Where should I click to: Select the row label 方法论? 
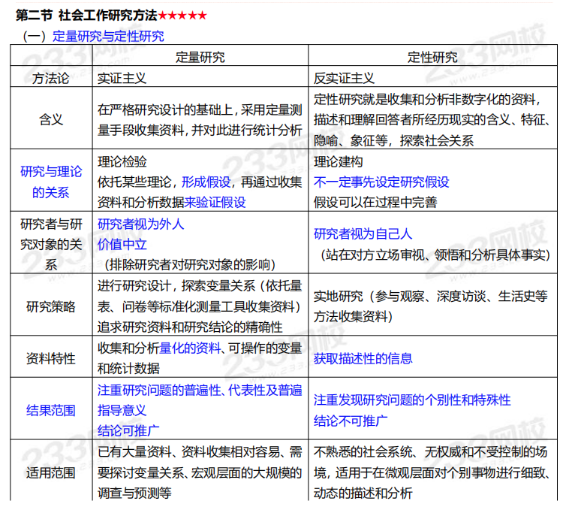(51, 78)
